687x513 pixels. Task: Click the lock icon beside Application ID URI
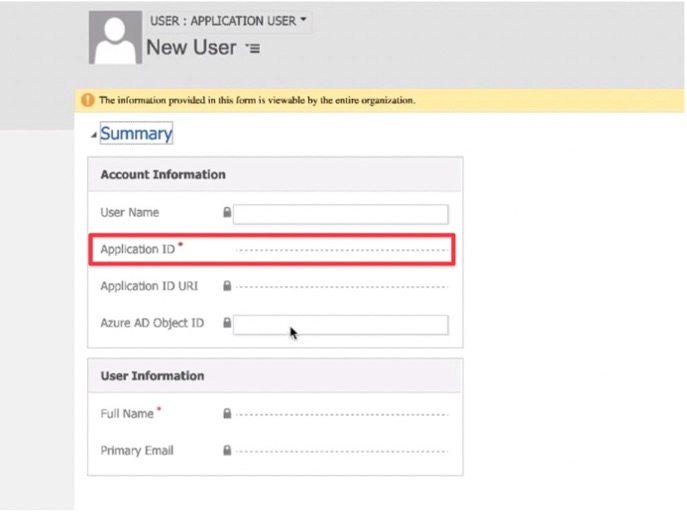click(227, 286)
